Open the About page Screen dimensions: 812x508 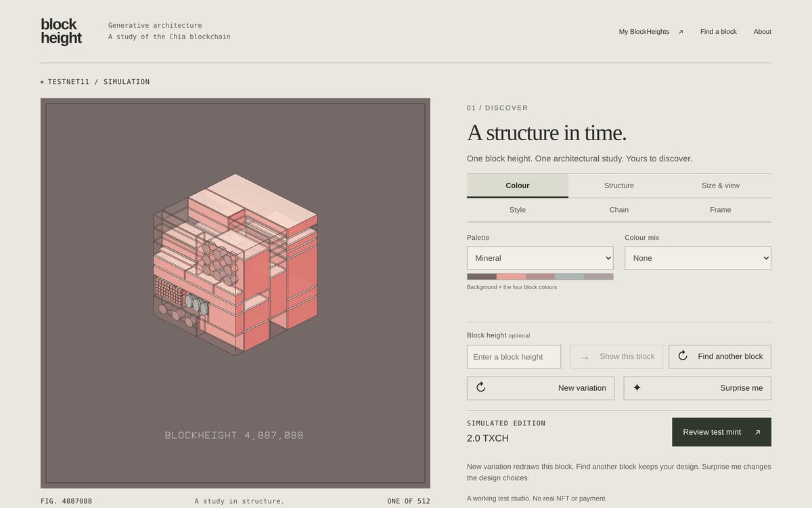coord(763,32)
